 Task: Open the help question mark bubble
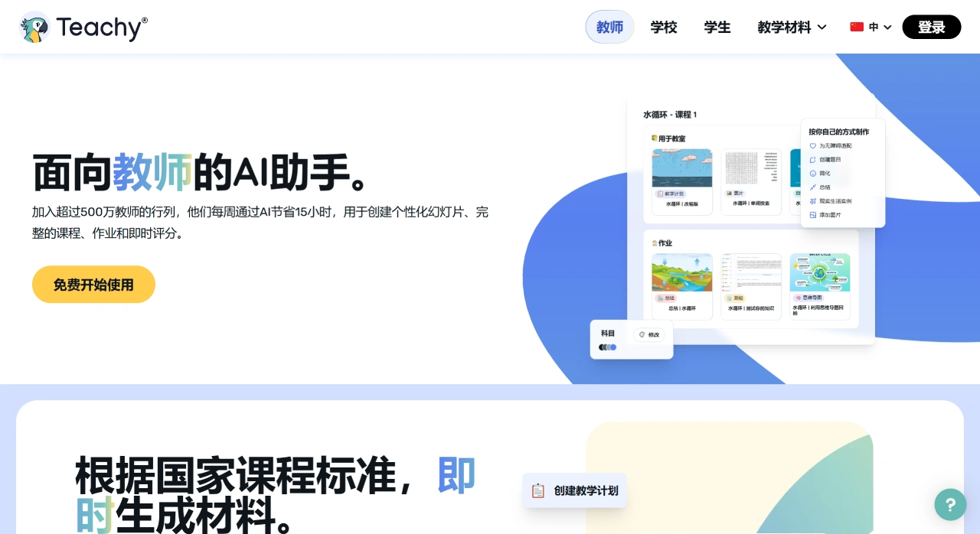coord(950,505)
